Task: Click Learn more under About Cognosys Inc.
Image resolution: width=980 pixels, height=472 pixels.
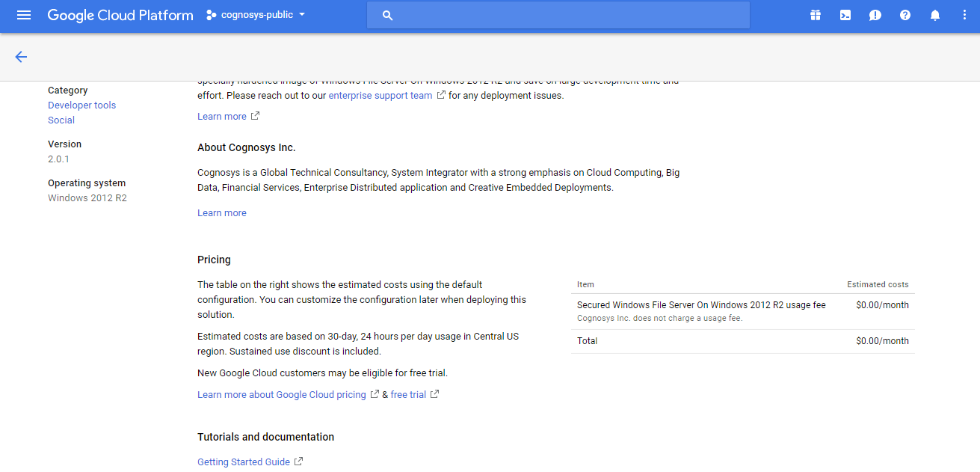Action: tap(222, 213)
